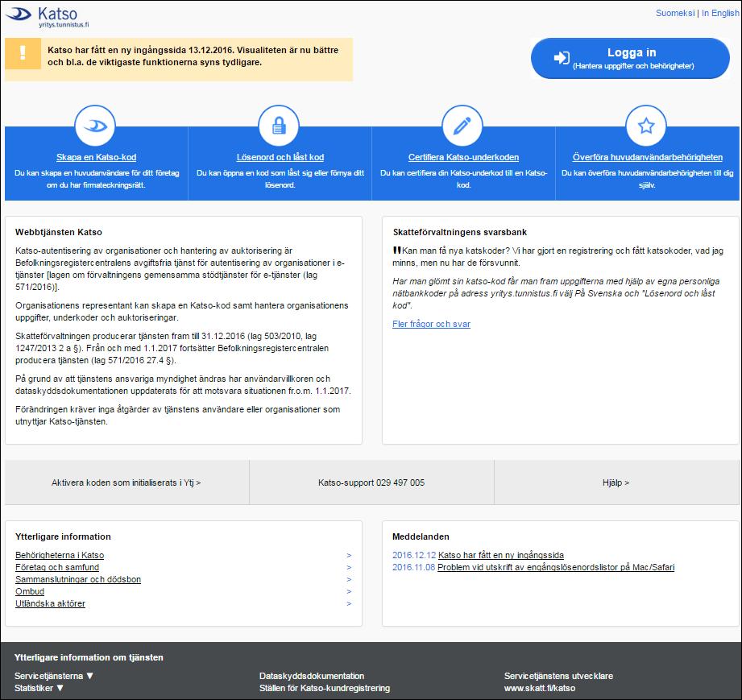Click the arrow next to Utländska aktörer
The height and width of the screenshot is (700, 742).
pos(349,603)
